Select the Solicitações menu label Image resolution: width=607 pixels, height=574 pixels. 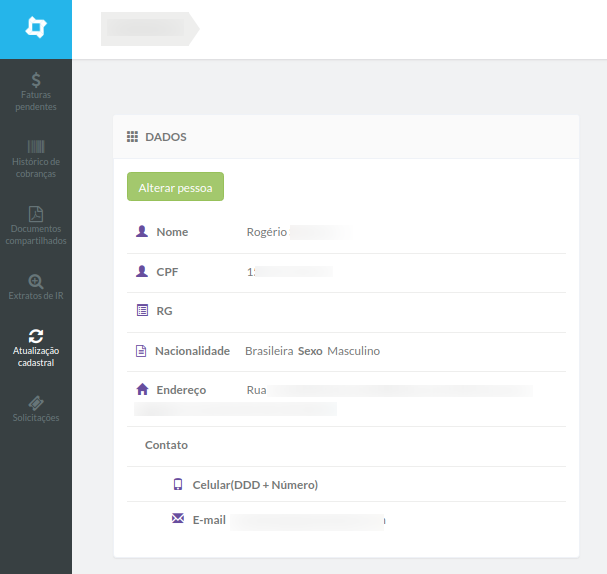[36, 418]
